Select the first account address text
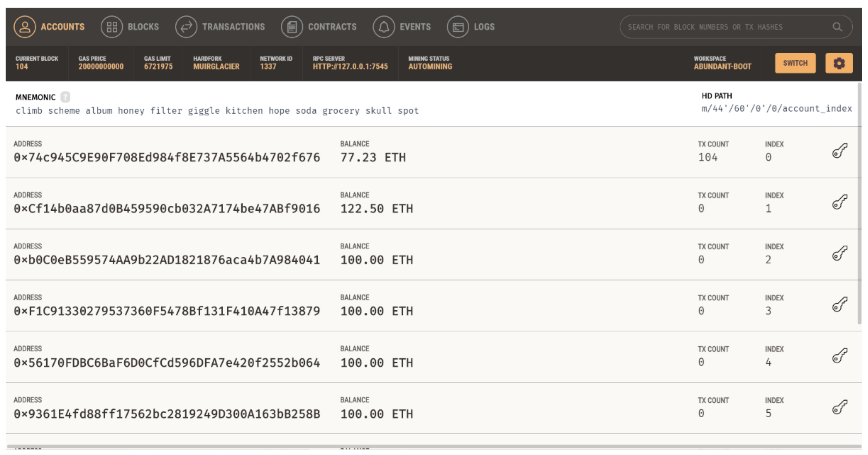This screenshot has height=455, width=868. [x=167, y=157]
